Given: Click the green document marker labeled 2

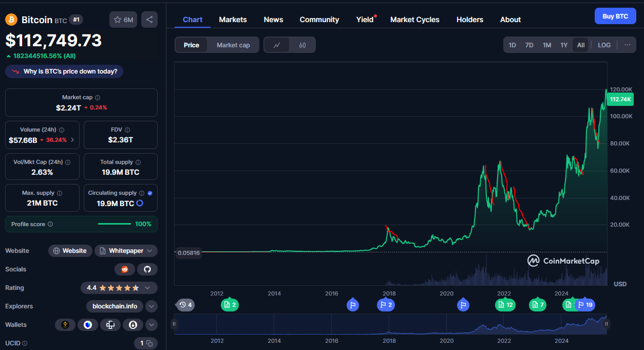Looking at the screenshot, I should [x=230, y=305].
